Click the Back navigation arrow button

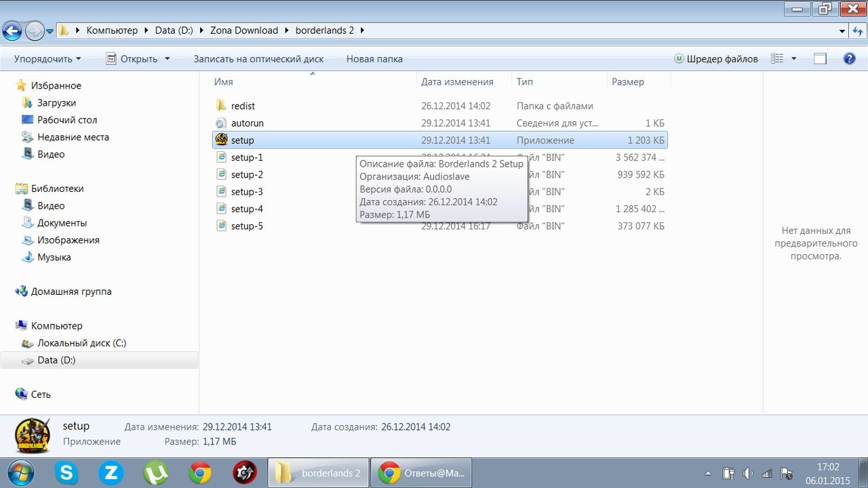click(x=12, y=30)
